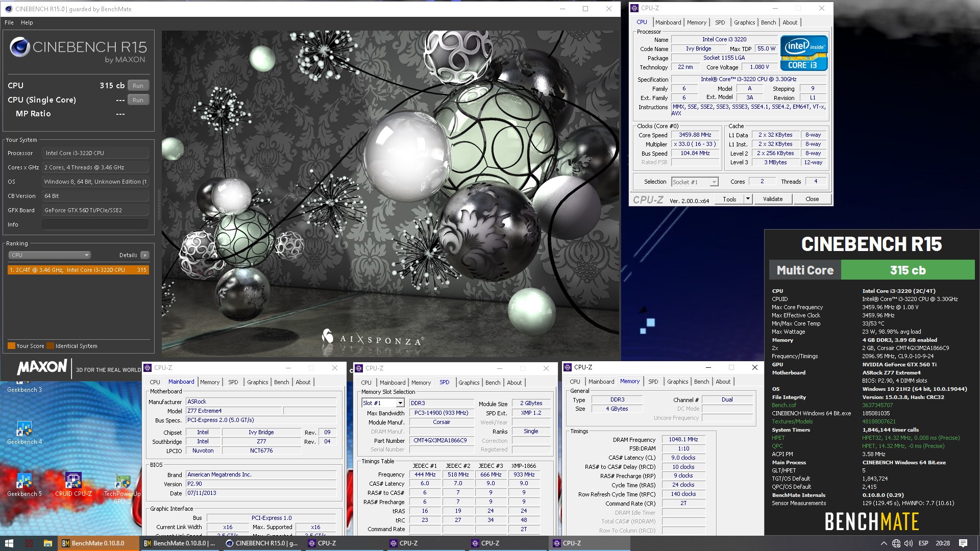Click the title icon of CPU-Z showing the SPD tab
Image resolution: width=980 pixels, height=551 pixels.
359,368
